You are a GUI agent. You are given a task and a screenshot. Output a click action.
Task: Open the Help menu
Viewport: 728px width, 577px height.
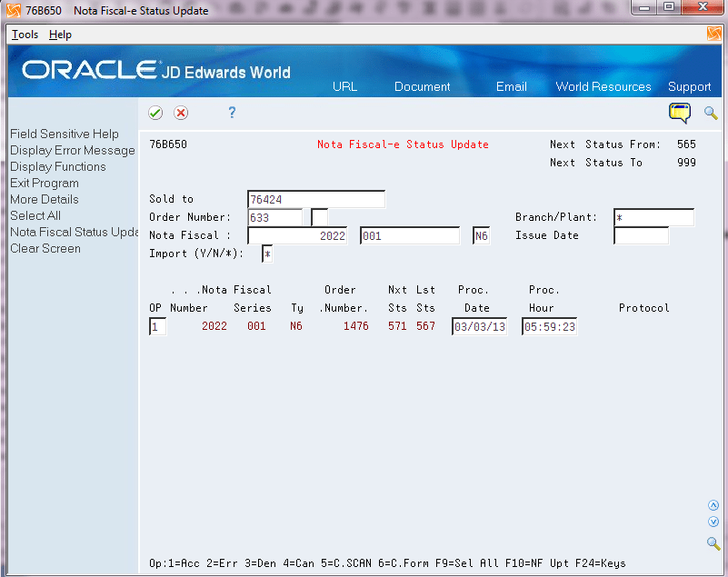(x=60, y=35)
